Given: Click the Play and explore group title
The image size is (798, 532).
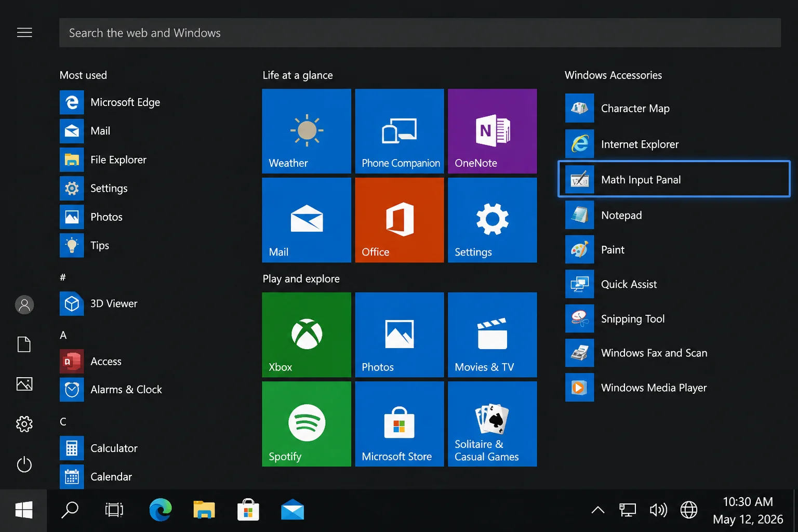Looking at the screenshot, I should (x=301, y=279).
